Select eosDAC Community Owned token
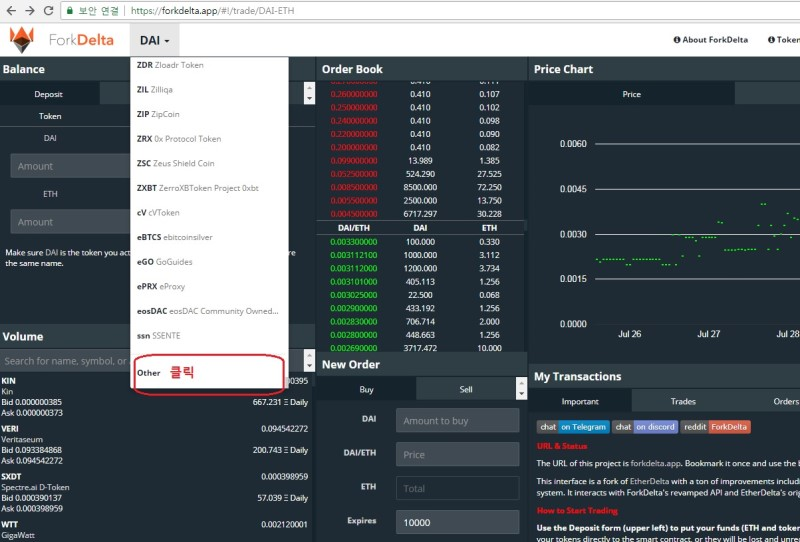The height and width of the screenshot is (542, 800). click(209, 311)
